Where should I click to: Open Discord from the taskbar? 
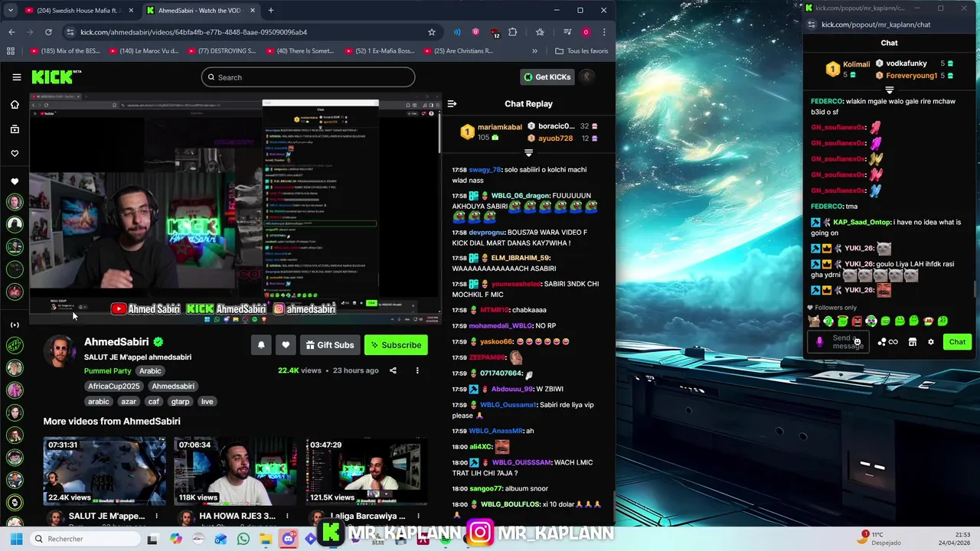(288, 539)
